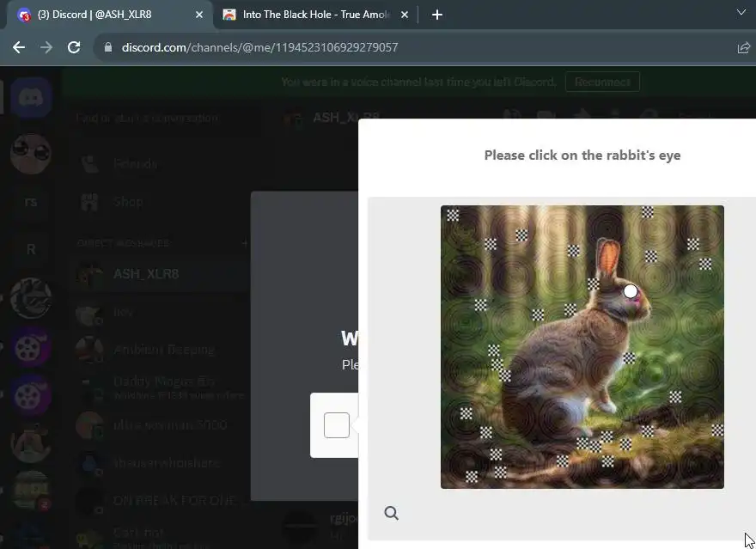
Task: Open the Friends section
Action: (x=159, y=164)
